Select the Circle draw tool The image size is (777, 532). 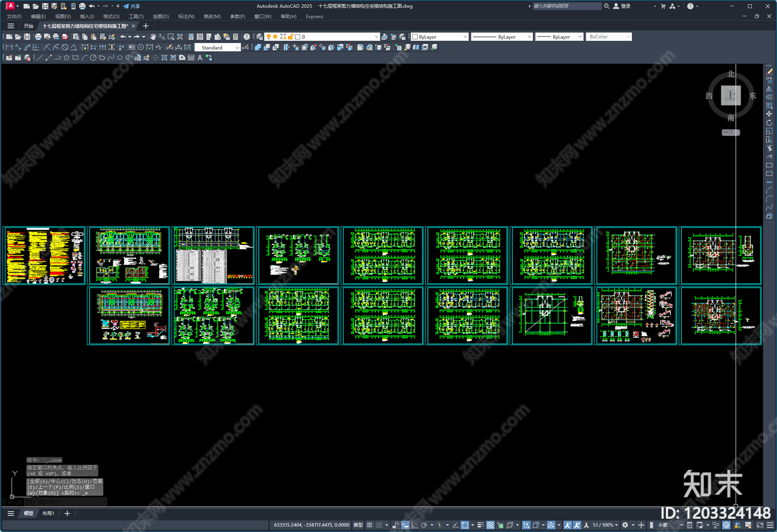coord(93,58)
